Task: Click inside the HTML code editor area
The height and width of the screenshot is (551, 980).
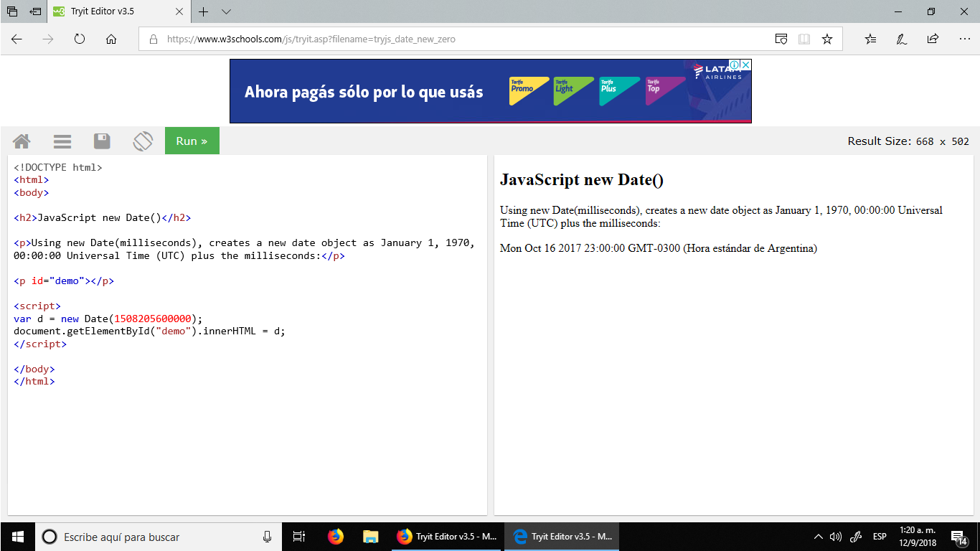Action: (247, 334)
